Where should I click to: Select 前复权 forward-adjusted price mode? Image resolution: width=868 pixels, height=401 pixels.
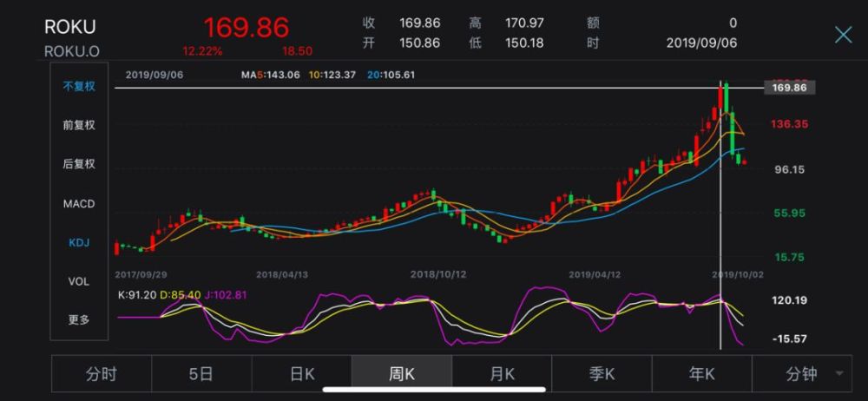point(79,125)
